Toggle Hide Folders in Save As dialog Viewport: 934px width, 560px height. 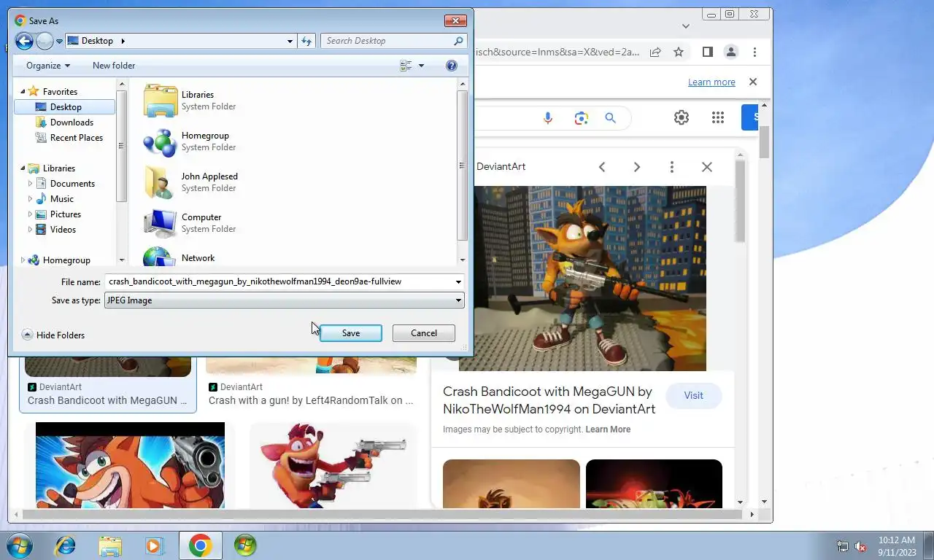pyautogui.click(x=53, y=335)
